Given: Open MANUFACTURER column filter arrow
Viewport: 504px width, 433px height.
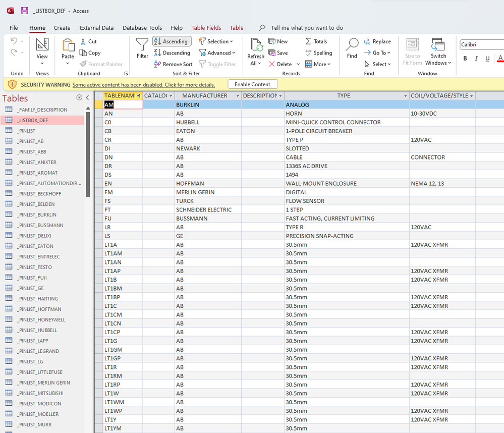Looking at the screenshot, I should click(x=238, y=96).
